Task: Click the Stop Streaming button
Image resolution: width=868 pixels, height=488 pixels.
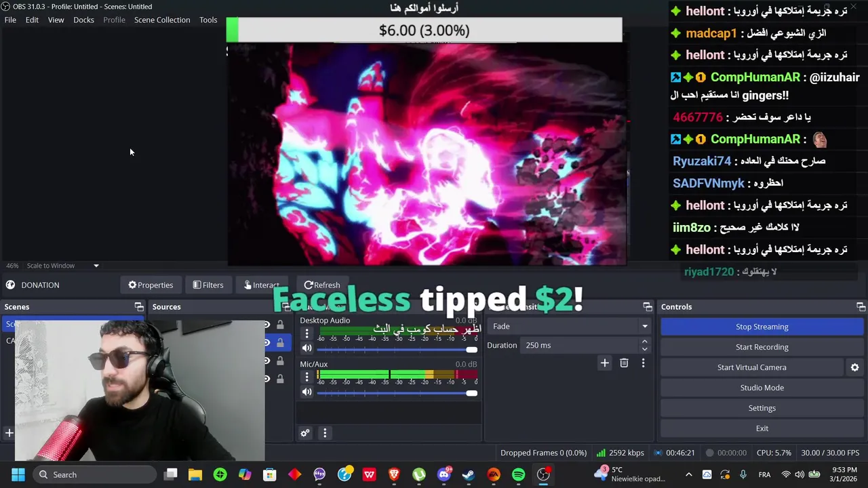Action: pos(762,327)
